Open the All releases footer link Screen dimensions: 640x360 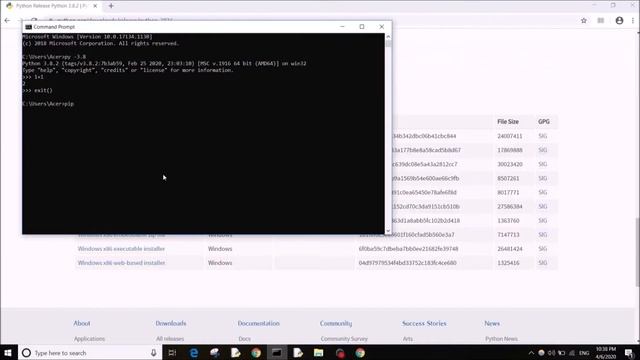point(170,339)
